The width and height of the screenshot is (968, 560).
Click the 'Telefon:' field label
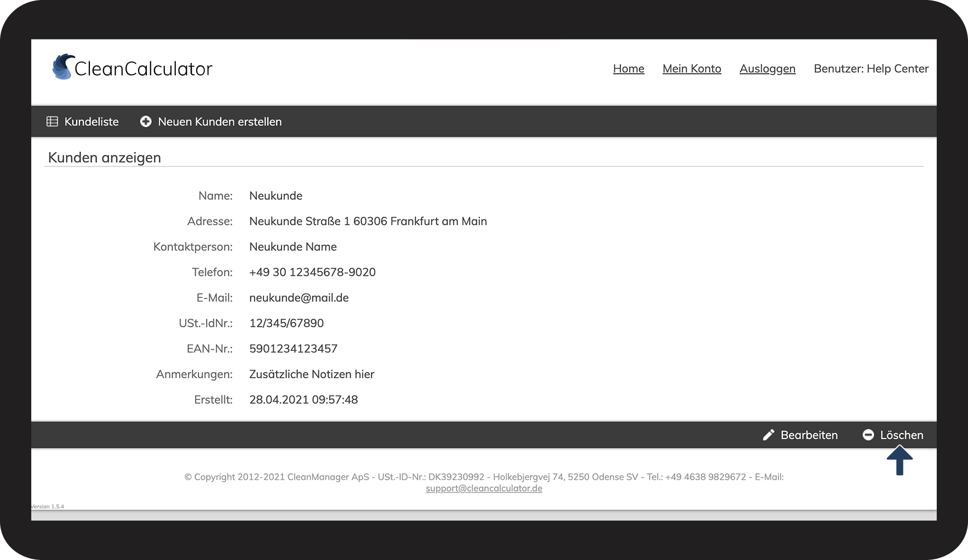tap(212, 272)
